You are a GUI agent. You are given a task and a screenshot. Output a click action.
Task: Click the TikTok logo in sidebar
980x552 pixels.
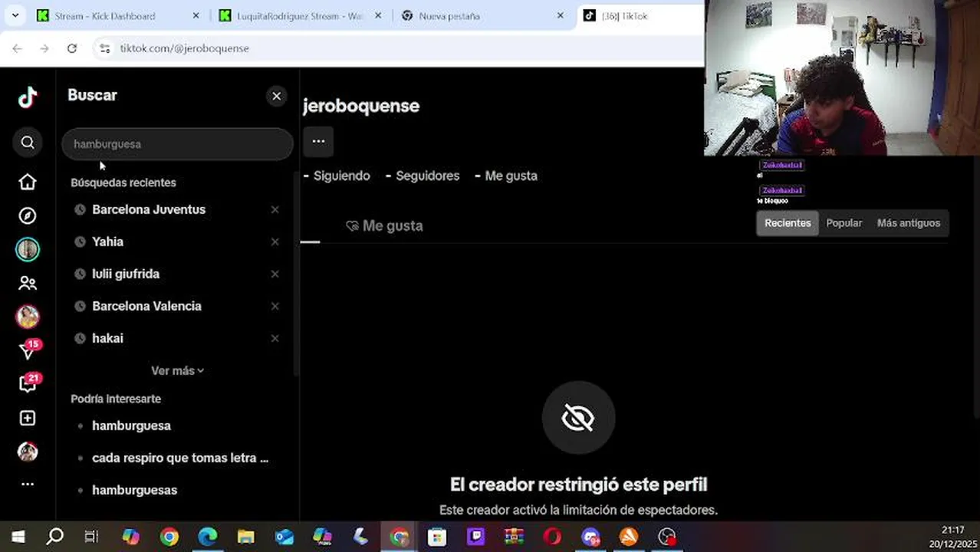point(28,97)
